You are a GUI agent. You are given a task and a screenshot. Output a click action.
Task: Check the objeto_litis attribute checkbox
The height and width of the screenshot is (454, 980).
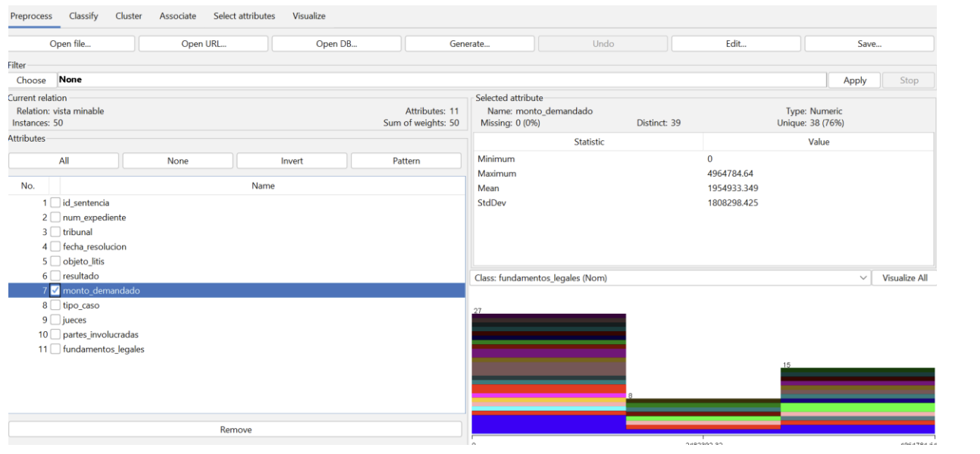55,261
